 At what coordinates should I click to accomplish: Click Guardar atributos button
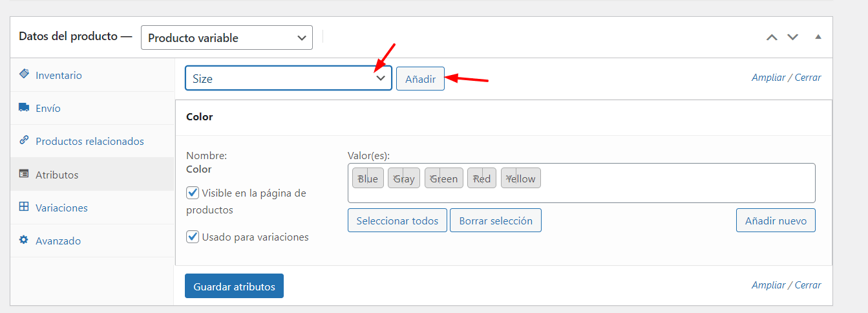pos(234,286)
